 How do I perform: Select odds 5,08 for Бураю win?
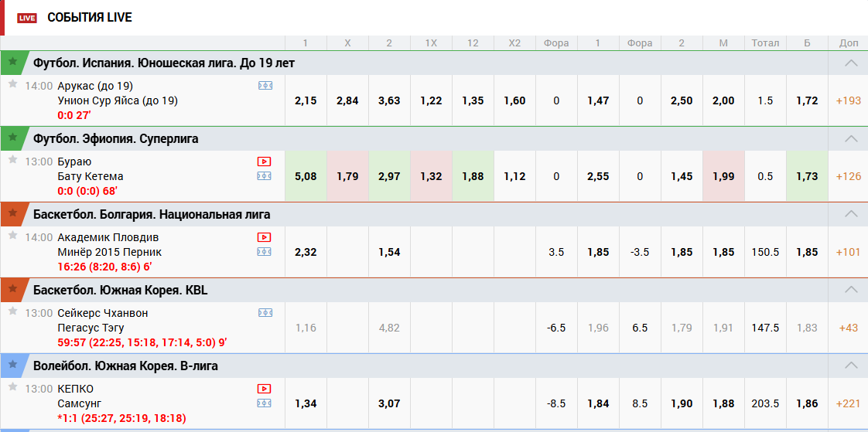(x=306, y=176)
